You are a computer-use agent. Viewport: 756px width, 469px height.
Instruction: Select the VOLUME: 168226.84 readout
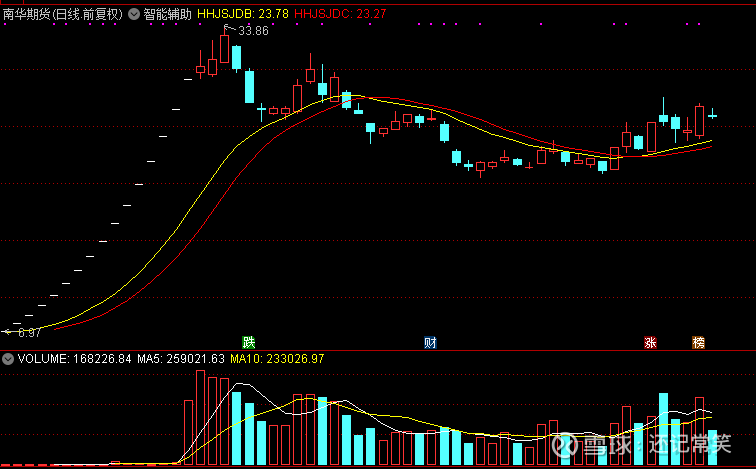pos(74,359)
